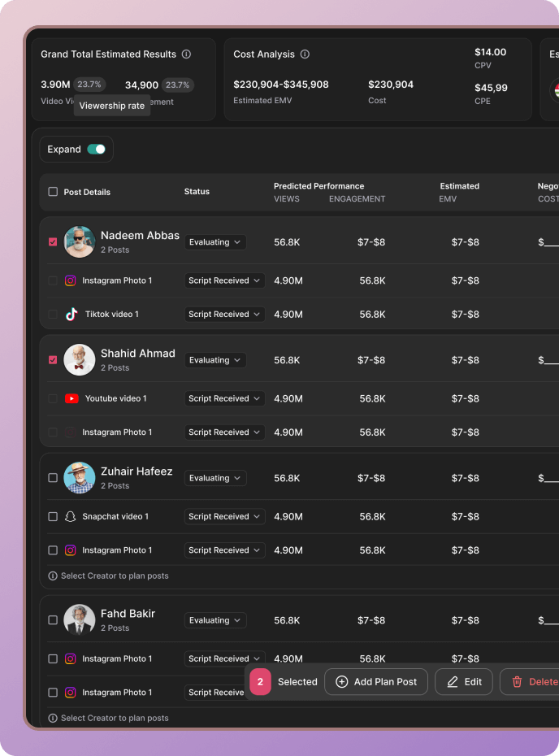Click TikTok icon in Tiktok video 1 row
Image resolution: width=559 pixels, height=756 pixels.
(71, 315)
